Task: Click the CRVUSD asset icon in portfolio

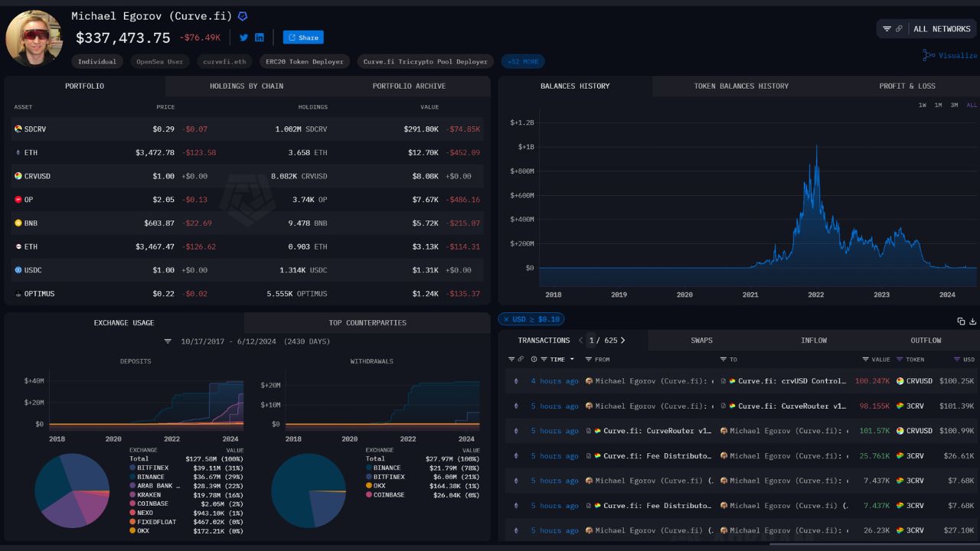Action: click(18, 176)
